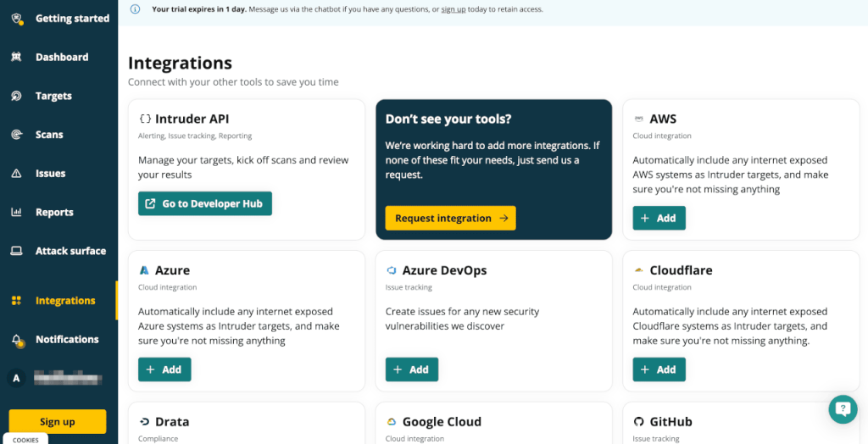Click the info icon in trial banner
The height and width of the screenshot is (444, 868).
click(135, 9)
